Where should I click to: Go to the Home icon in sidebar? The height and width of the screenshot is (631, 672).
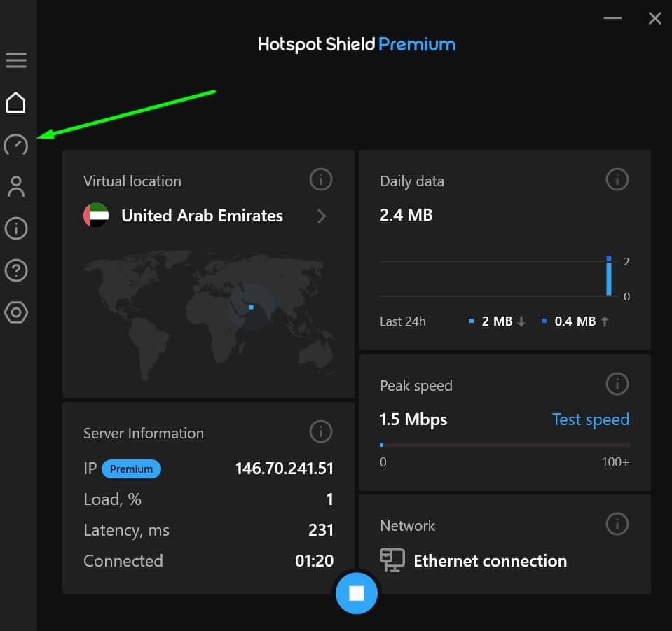coord(16,102)
